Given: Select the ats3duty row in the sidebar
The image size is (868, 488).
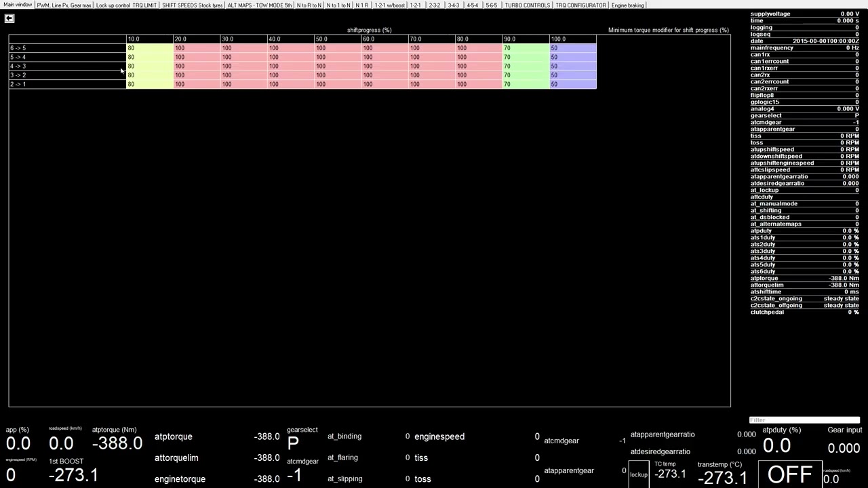Looking at the screenshot, I should pos(804,251).
